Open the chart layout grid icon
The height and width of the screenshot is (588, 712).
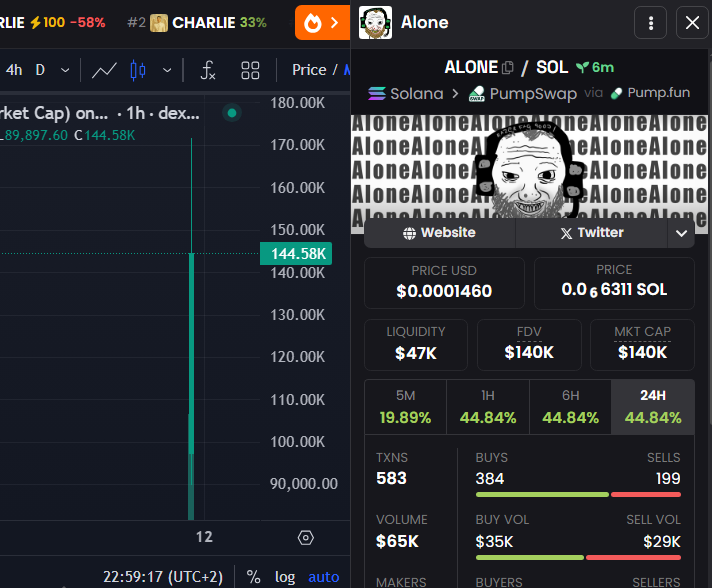pyautogui.click(x=250, y=70)
